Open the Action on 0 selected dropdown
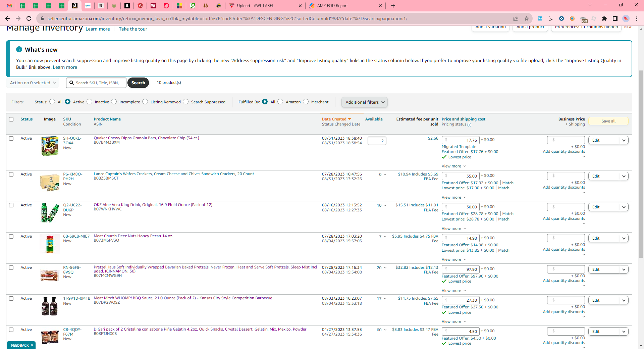This screenshot has width=644, height=349. click(33, 83)
